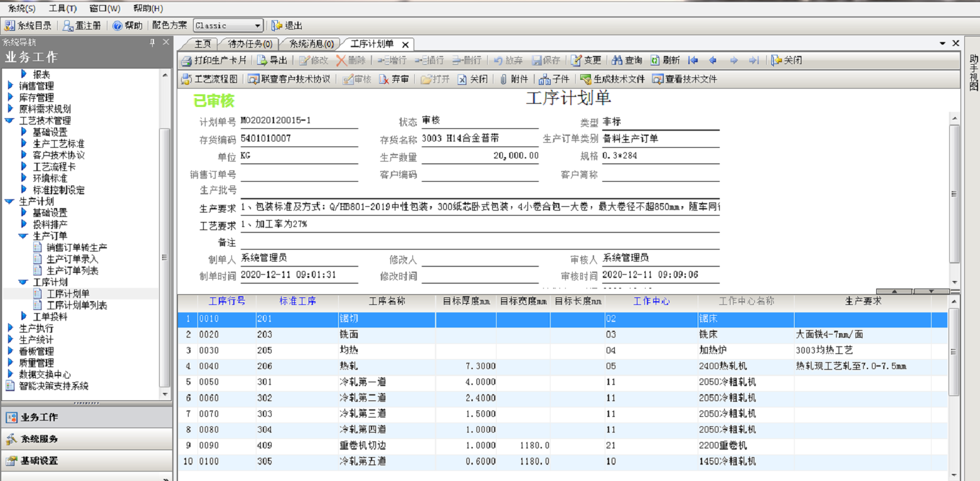
Task: Collapse the 工艺技术管理 tree node
Action: click(9, 121)
